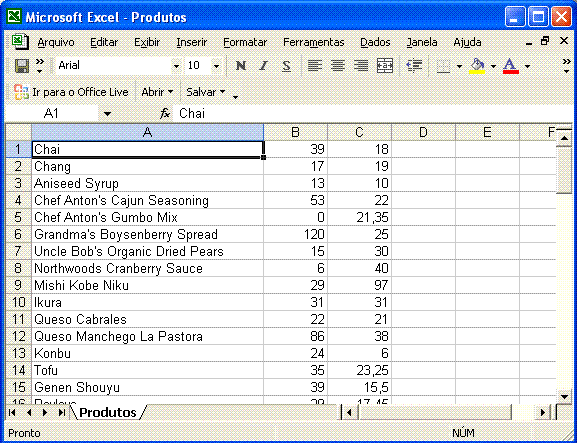This screenshot has height=445, width=578.
Task: Click Decrease Indent icon
Action: pos(414,66)
